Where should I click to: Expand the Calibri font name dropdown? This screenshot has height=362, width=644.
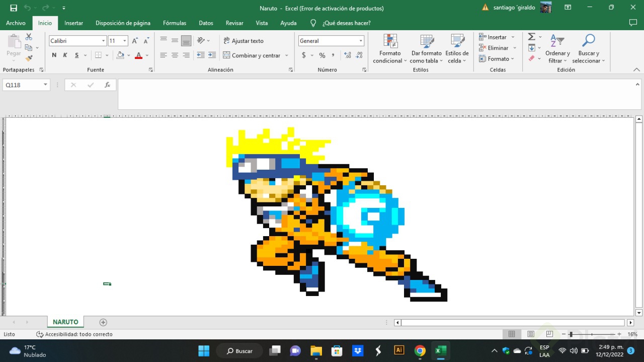click(104, 41)
